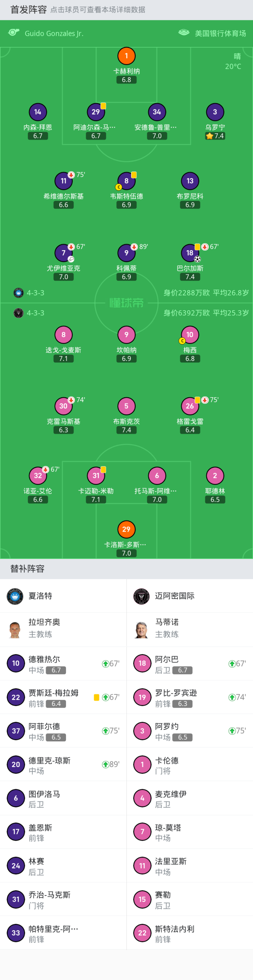The height and width of the screenshot is (980, 253).
Task: Click the stadium icon beside 美国银行体育场
Action: 184,33
